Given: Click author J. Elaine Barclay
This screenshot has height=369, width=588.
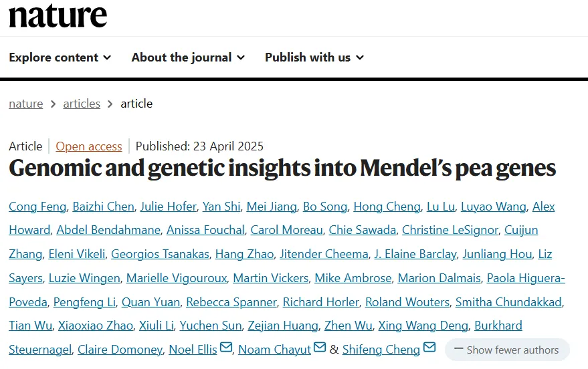Looking at the screenshot, I should (x=415, y=254).
